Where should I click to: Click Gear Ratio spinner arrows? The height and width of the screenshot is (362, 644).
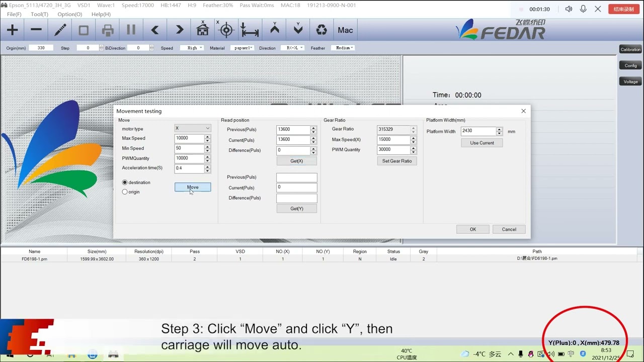click(x=414, y=129)
